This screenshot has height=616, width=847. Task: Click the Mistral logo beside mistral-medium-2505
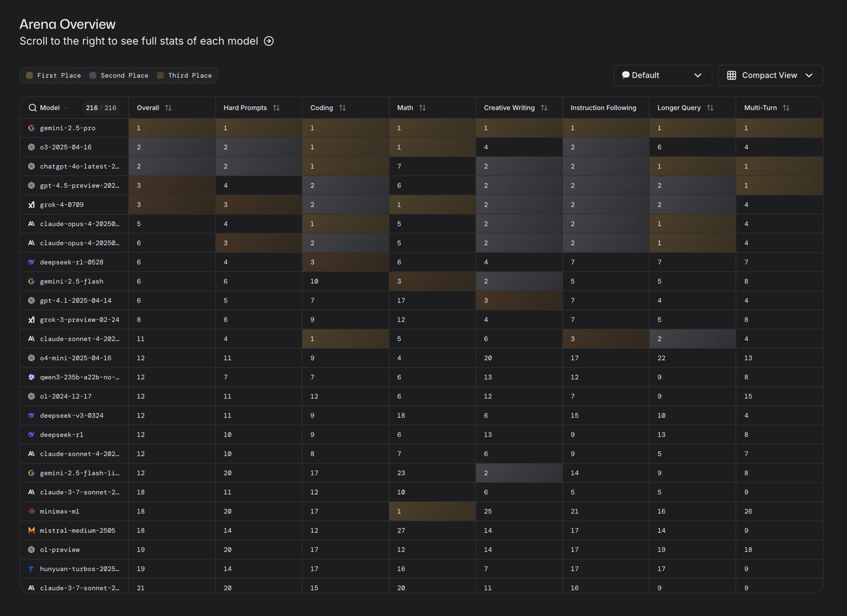pos(31,530)
